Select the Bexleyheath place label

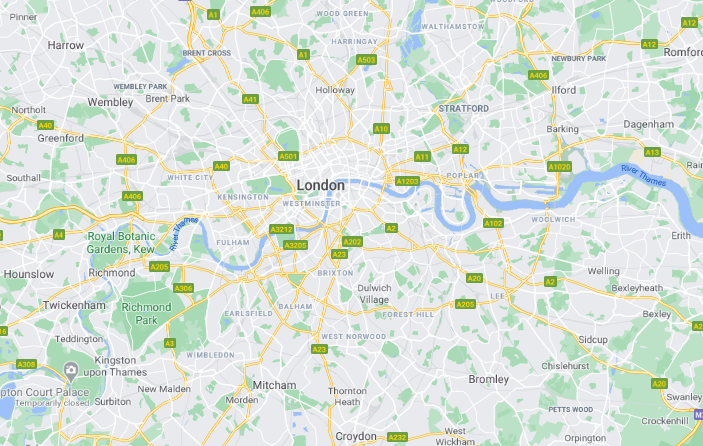pos(637,288)
